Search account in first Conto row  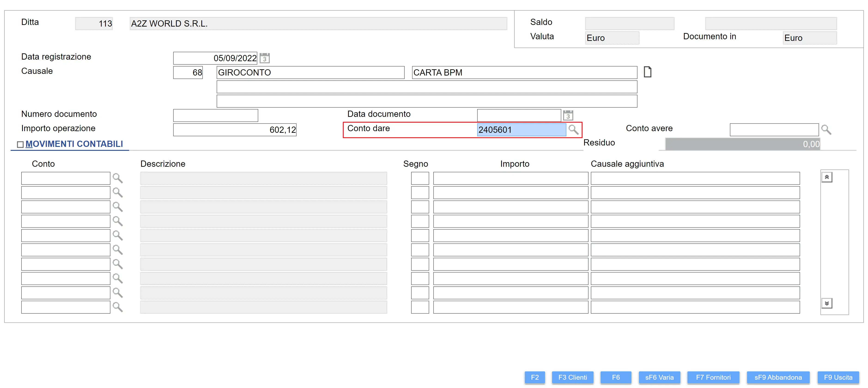click(x=118, y=178)
